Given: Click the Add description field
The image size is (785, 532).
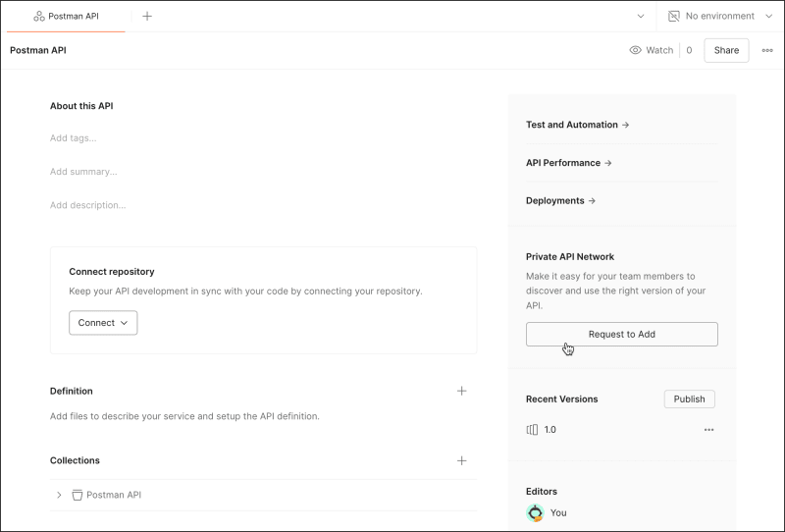Looking at the screenshot, I should tap(87, 205).
